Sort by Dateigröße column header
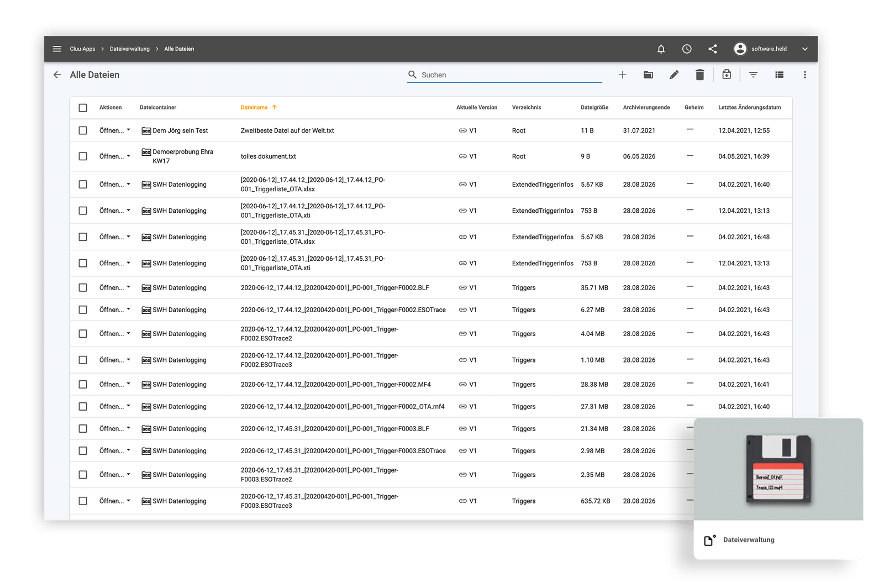The image size is (884, 588). tap(594, 107)
